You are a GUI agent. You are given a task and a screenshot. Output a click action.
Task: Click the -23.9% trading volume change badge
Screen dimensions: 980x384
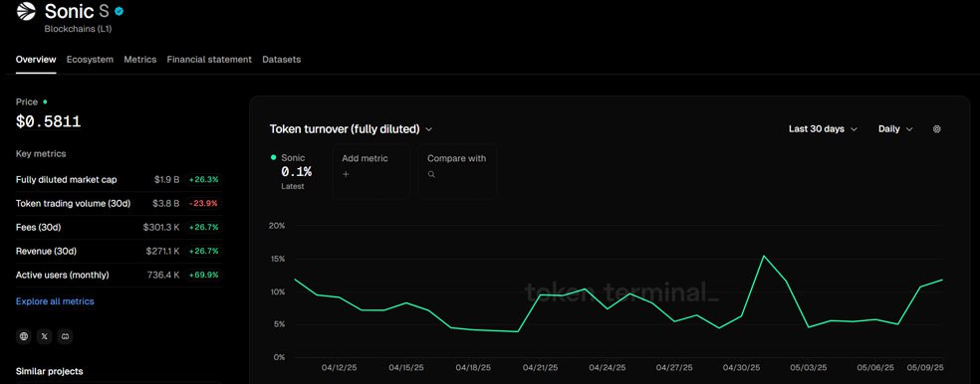click(204, 204)
